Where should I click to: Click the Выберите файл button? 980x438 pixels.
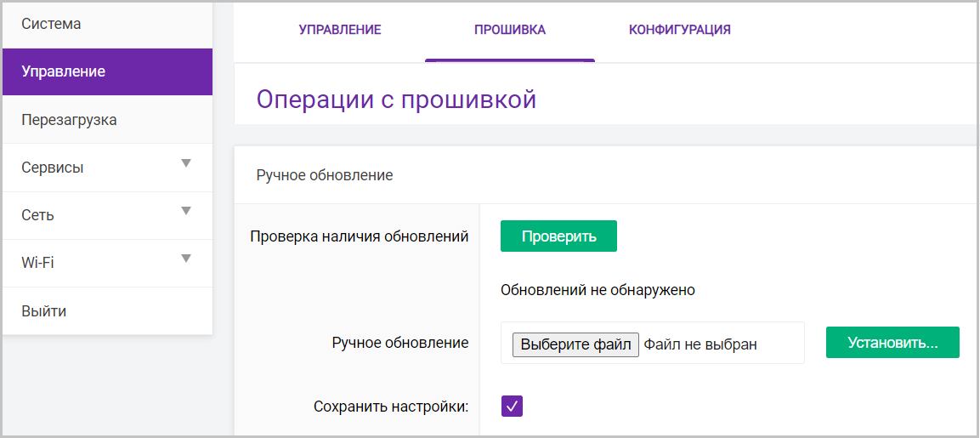tap(575, 344)
